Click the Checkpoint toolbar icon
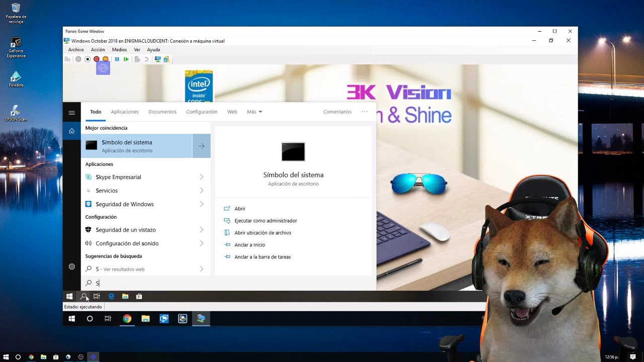Image resolution: width=644 pixels, height=362 pixels. (137, 59)
